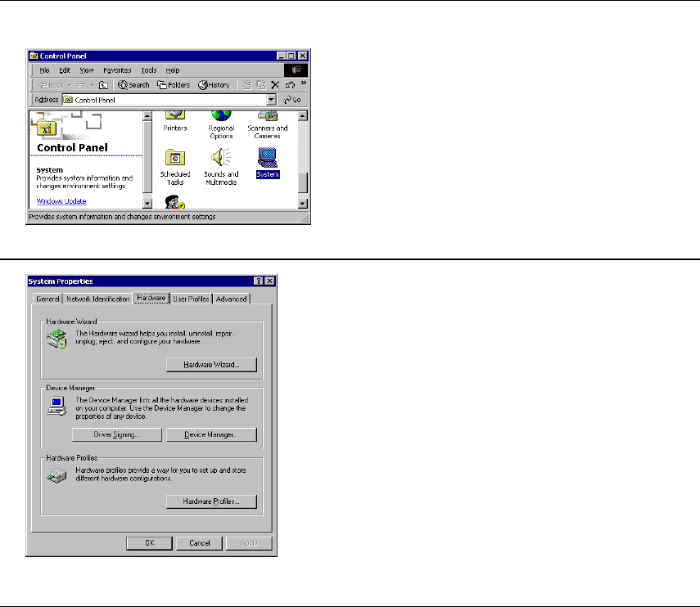Click the Move To toolbar icon
700x607 pixels.
point(246,85)
